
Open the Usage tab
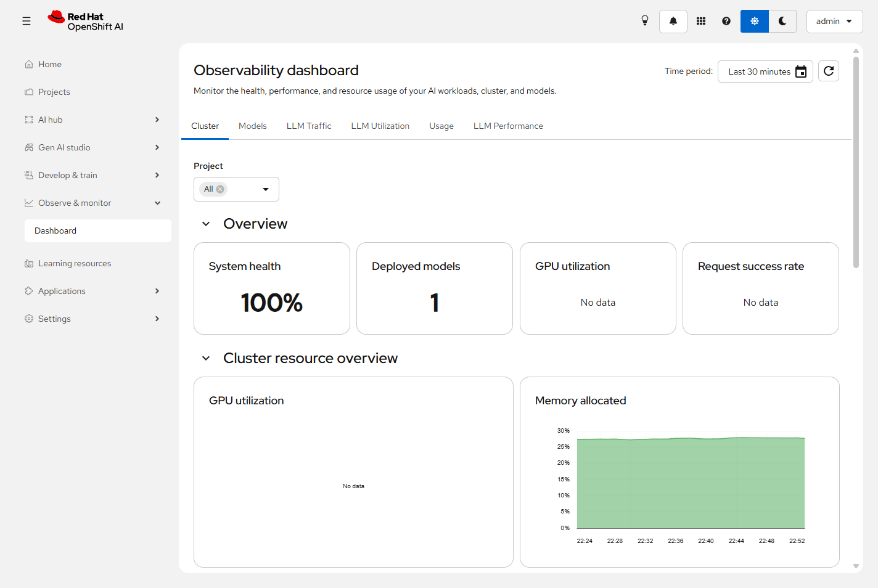(x=441, y=126)
